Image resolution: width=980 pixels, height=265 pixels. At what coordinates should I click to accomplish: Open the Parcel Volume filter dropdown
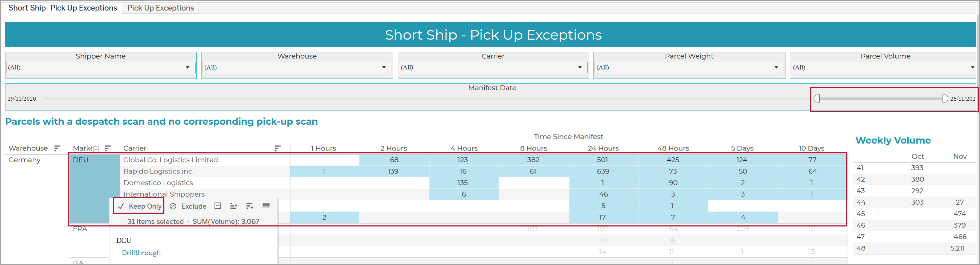click(x=884, y=67)
